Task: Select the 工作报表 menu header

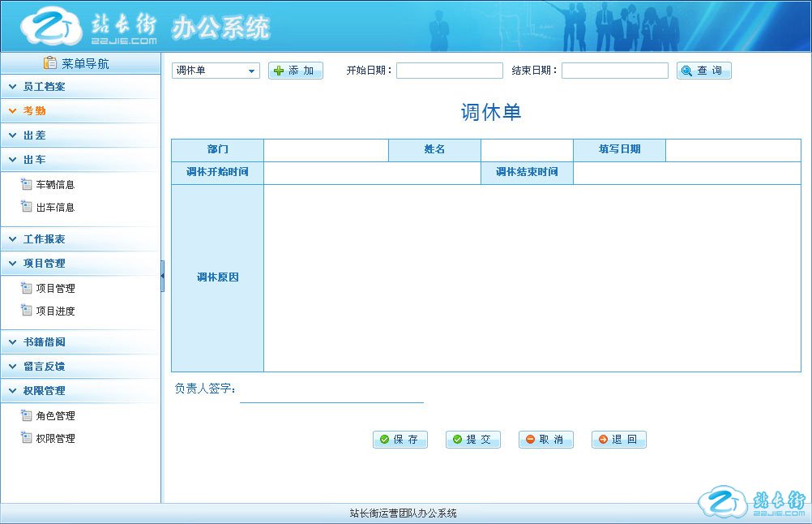Action: tap(44, 239)
